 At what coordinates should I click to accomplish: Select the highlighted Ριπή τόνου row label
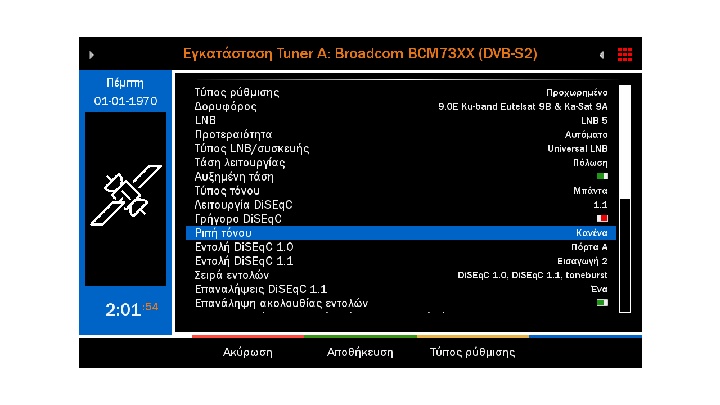click(223, 233)
